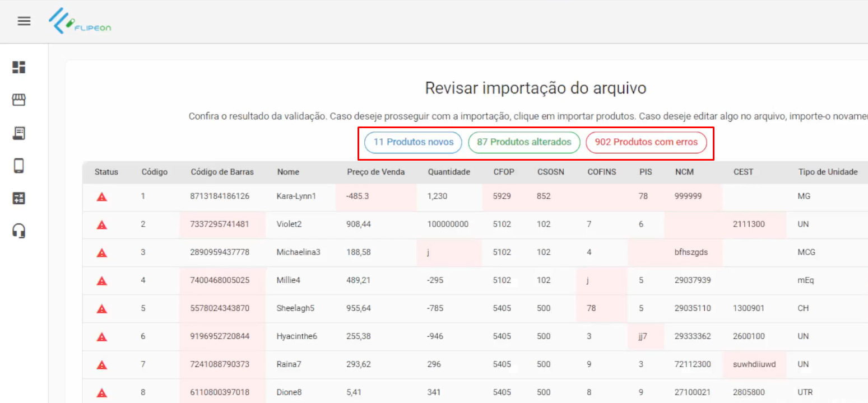The height and width of the screenshot is (403, 868).
Task: Click the FlipeOn logo
Action: click(80, 22)
